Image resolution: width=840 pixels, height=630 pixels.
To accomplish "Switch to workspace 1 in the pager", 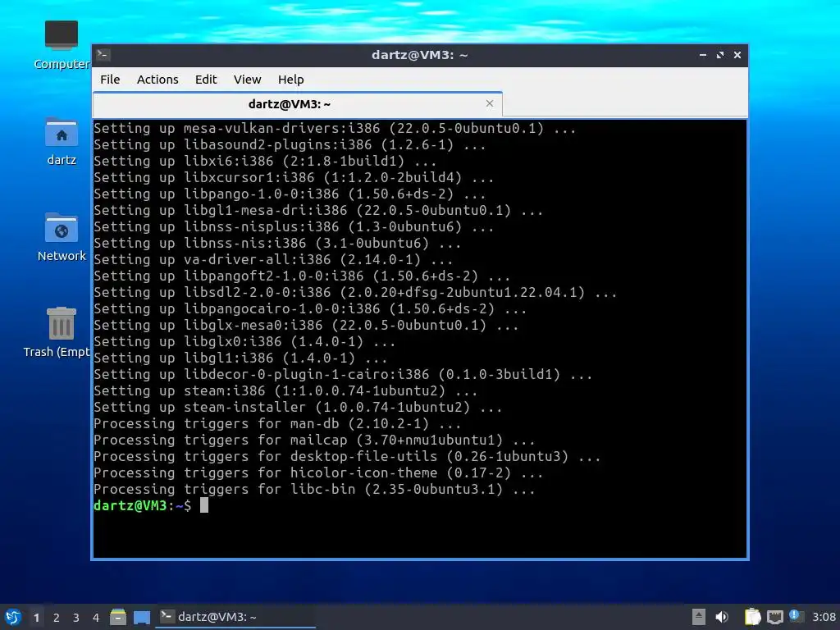I will [x=36, y=618].
